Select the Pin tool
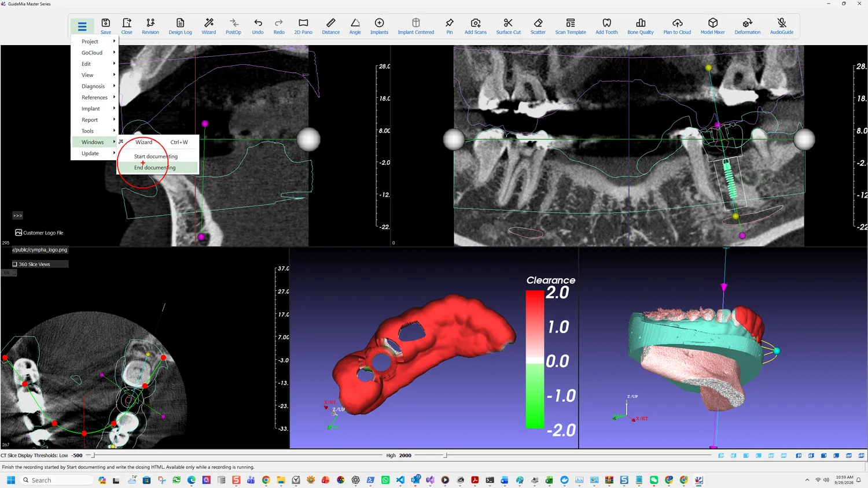 [450, 26]
